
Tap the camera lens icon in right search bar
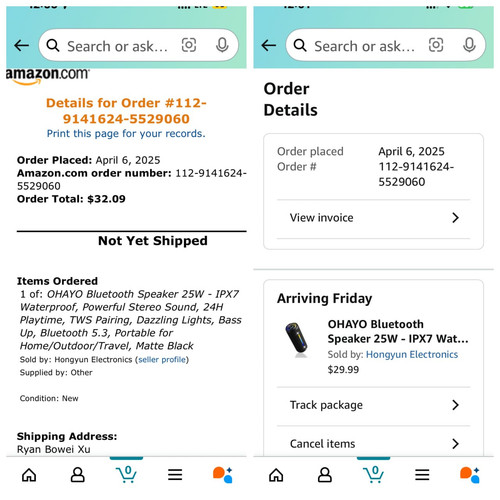pos(436,45)
